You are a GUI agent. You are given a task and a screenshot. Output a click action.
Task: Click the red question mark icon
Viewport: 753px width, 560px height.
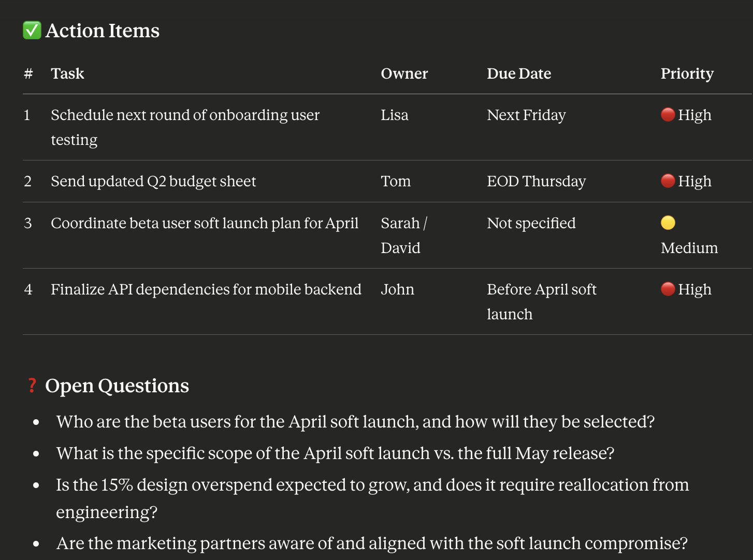point(32,386)
